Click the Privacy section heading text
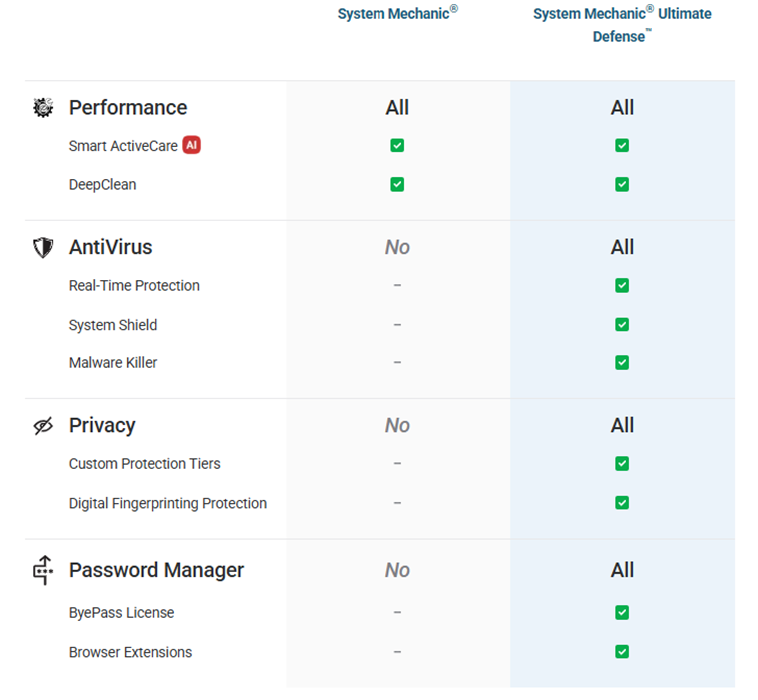The image size is (758, 700). tap(101, 426)
